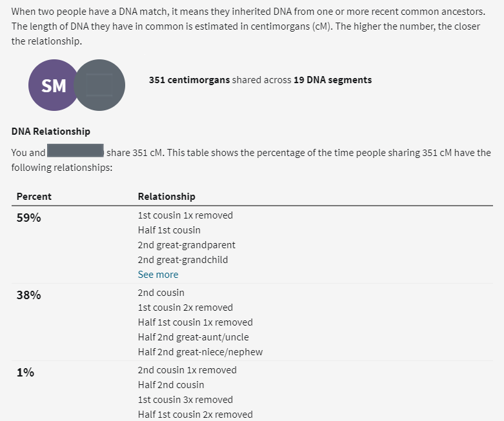The width and height of the screenshot is (504, 421).
Task: Click the 2nd great-grandchild entry
Action: coord(183,260)
